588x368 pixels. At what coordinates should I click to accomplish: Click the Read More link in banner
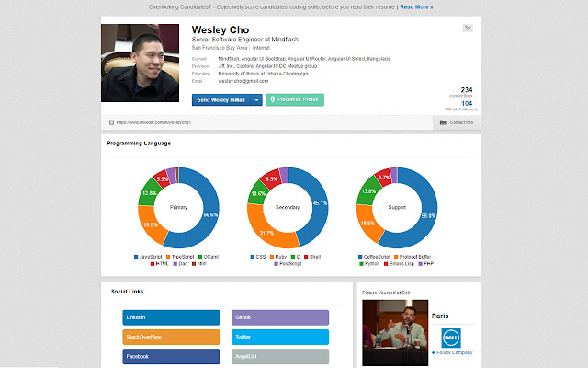(415, 6)
